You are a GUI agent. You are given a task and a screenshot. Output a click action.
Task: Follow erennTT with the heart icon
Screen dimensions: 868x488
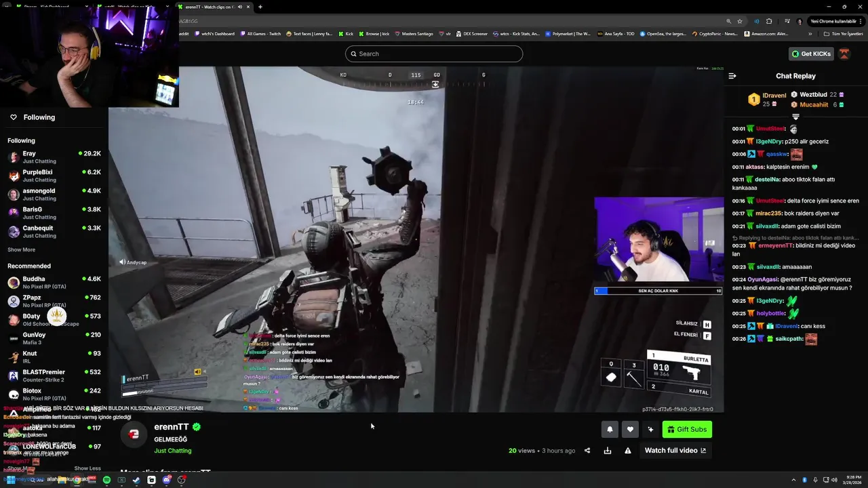[x=630, y=429]
